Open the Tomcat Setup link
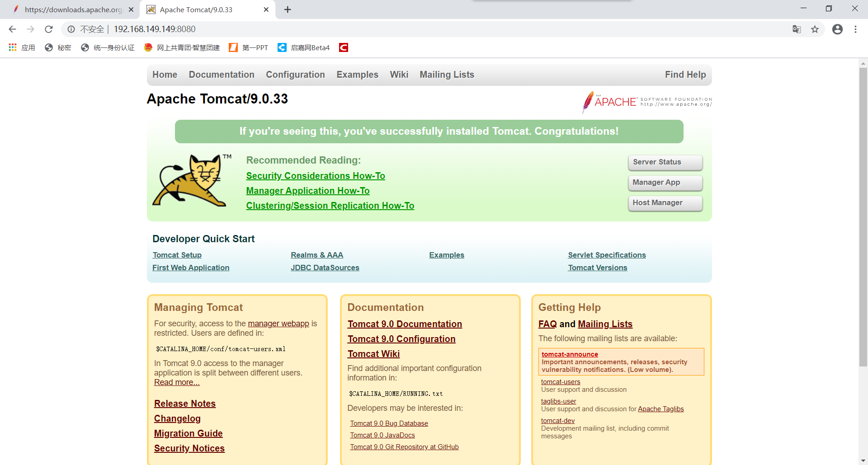This screenshot has width=868, height=465. pyautogui.click(x=177, y=255)
